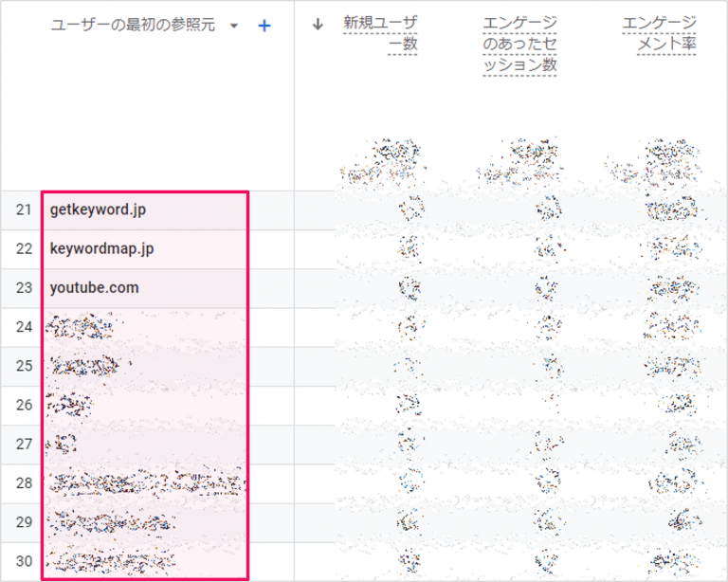The width and height of the screenshot is (728, 582).
Task: Select the blurred source in row 24
Action: pos(83,327)
